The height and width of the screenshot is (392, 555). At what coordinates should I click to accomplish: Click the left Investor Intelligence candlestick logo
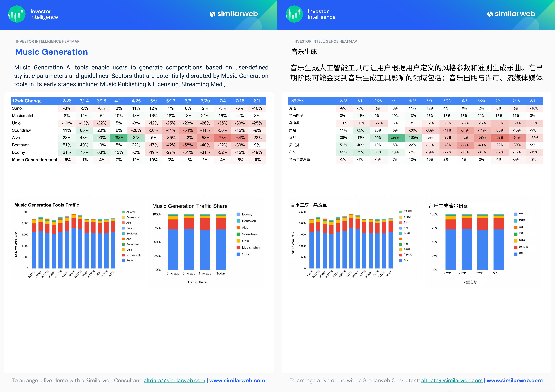click(x=17, y=14)
